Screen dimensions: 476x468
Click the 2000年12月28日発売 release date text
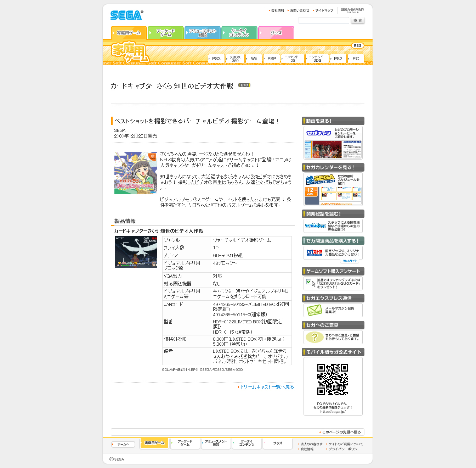coord(135,136)
